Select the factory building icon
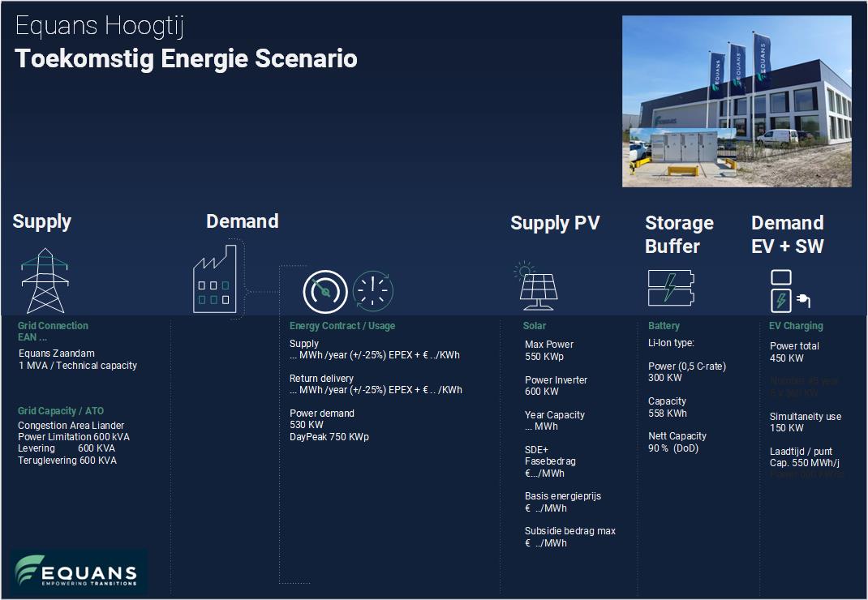 coord(215,279)
